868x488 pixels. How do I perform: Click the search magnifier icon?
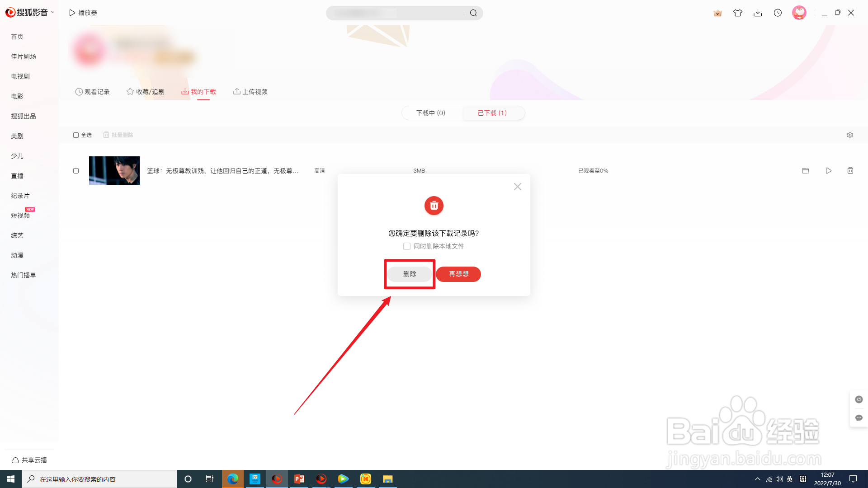click(x=473, y=13)
